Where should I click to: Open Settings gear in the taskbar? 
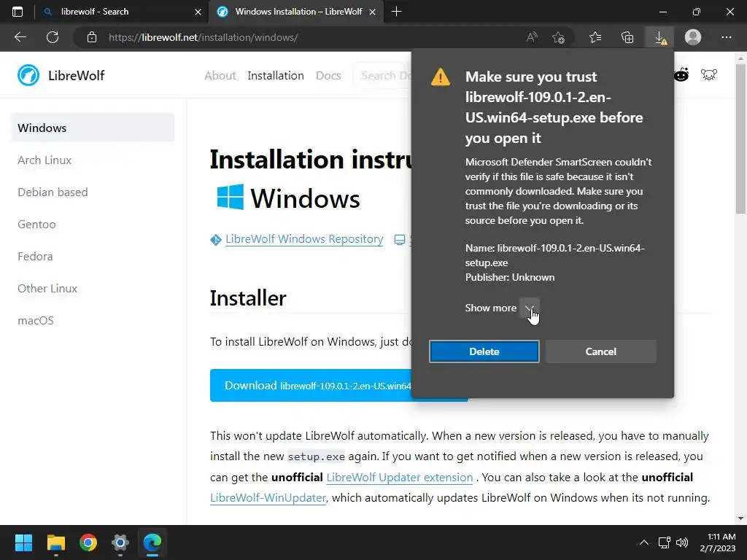pos(120,542)
